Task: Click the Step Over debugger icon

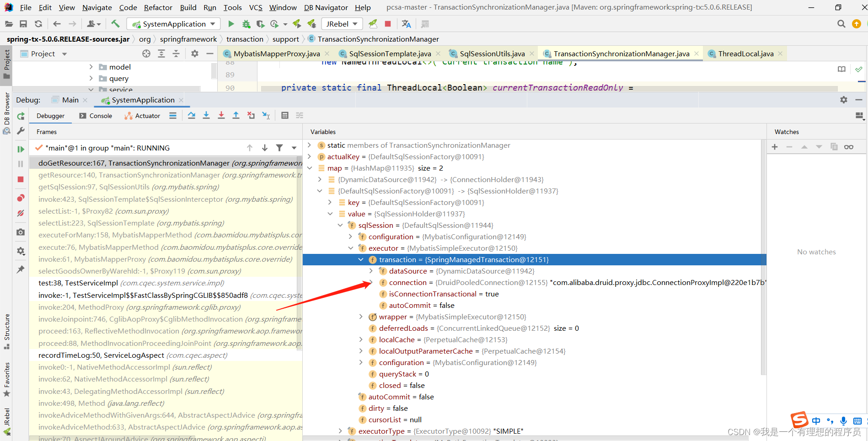Action: 192,115
